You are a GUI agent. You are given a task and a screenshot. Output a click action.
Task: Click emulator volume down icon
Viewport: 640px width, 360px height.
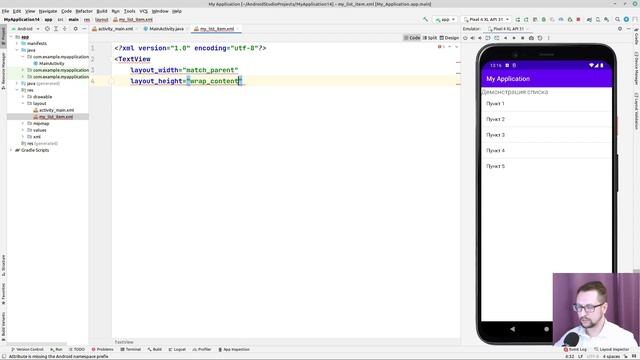(x=480, y=38)
